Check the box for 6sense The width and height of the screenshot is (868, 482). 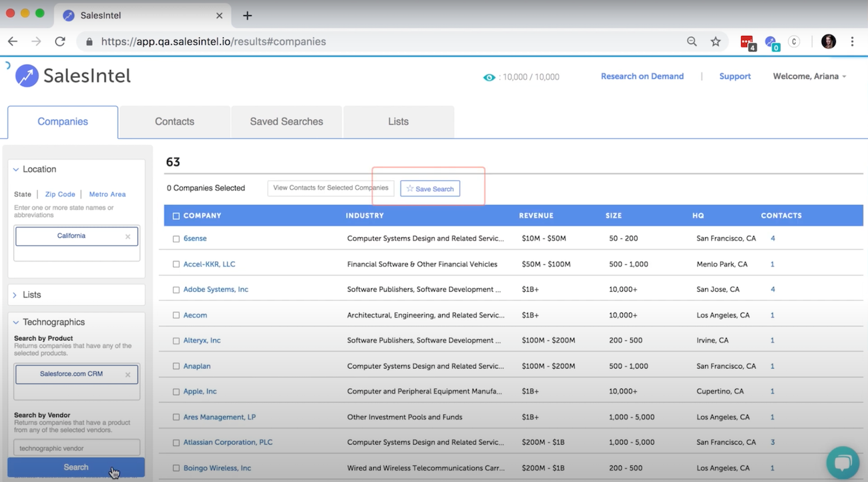click(176, 238)
